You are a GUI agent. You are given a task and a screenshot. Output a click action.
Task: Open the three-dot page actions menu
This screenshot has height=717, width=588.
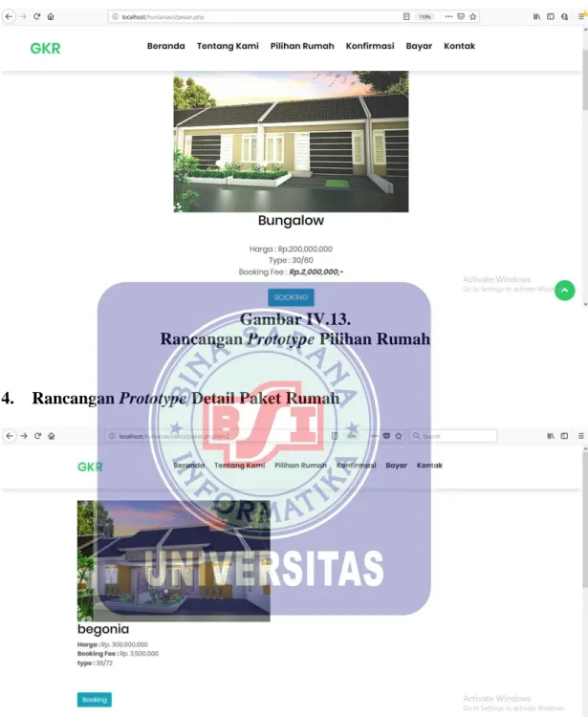pos(448,16)
